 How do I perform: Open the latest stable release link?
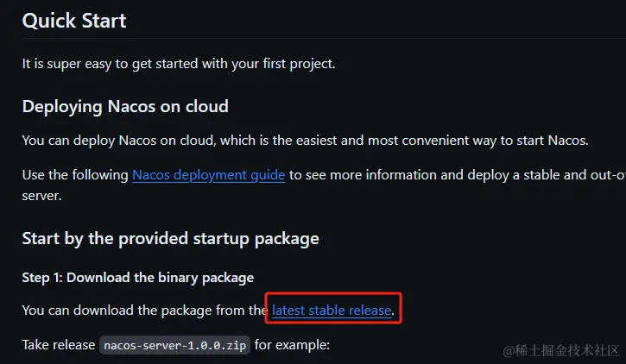(332, 310)
